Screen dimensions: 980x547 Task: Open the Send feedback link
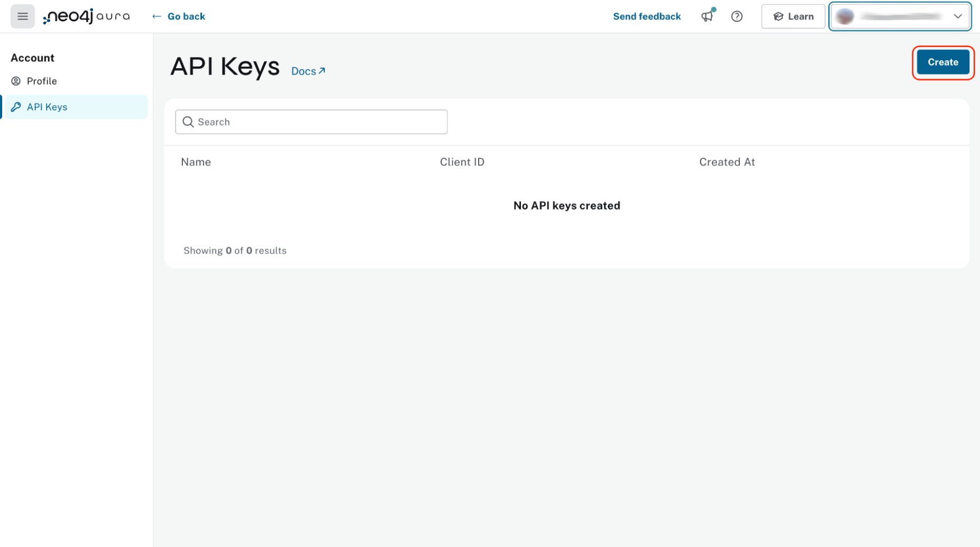pos(647,16)
